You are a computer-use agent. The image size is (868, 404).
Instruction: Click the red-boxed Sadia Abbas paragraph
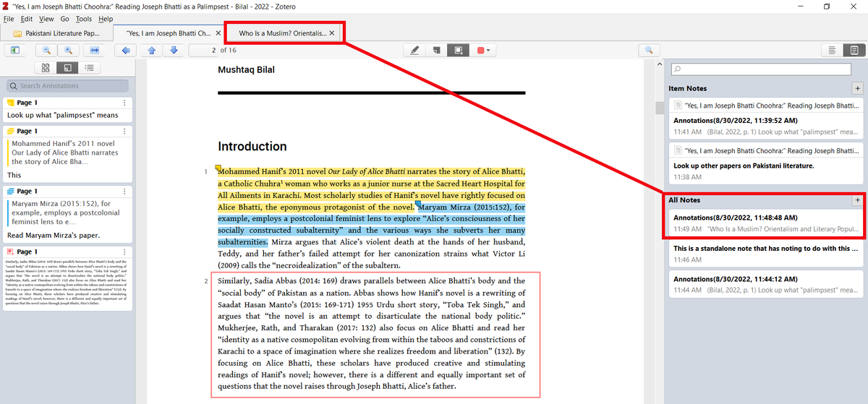pos(375,335)
